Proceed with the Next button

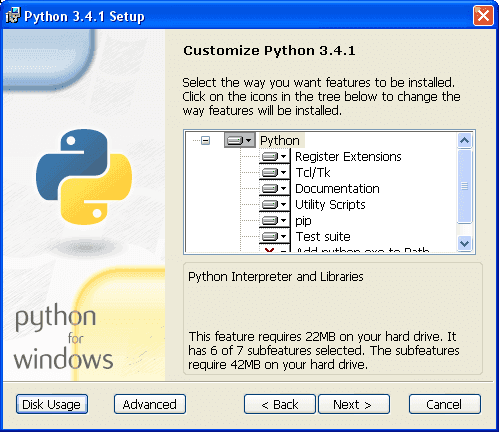tap(354, 404)
